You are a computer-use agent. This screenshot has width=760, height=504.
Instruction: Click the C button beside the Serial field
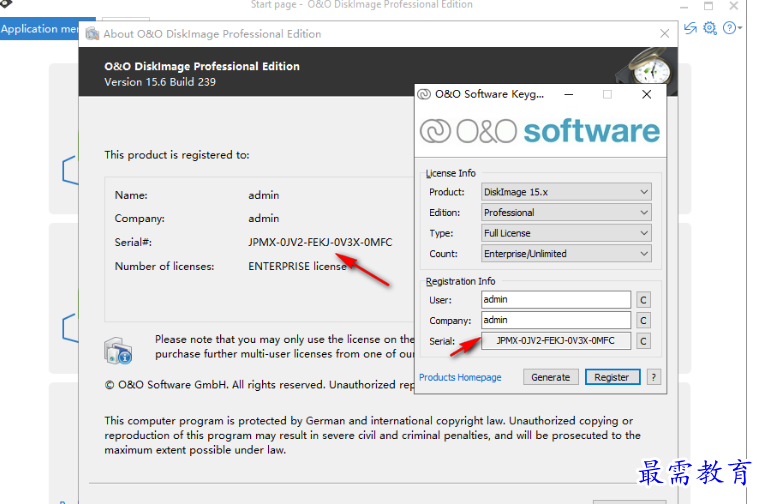643,341
